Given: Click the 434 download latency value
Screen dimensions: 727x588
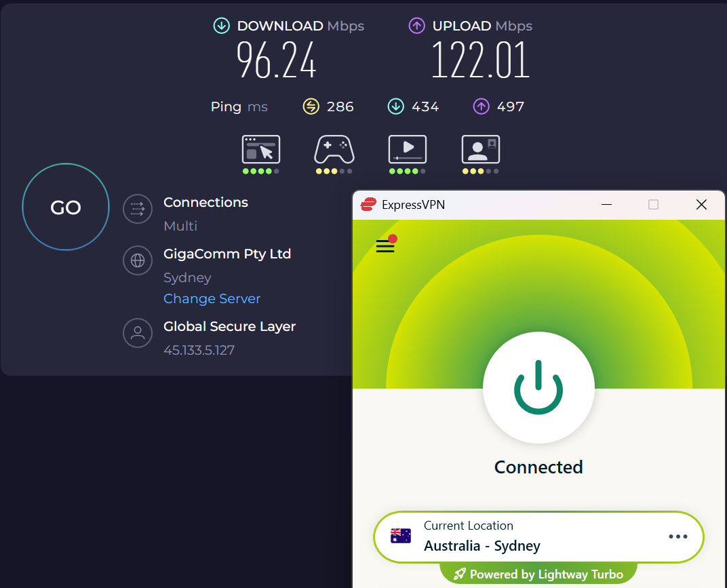Looking at the screenshot, I should click(425, 106).
